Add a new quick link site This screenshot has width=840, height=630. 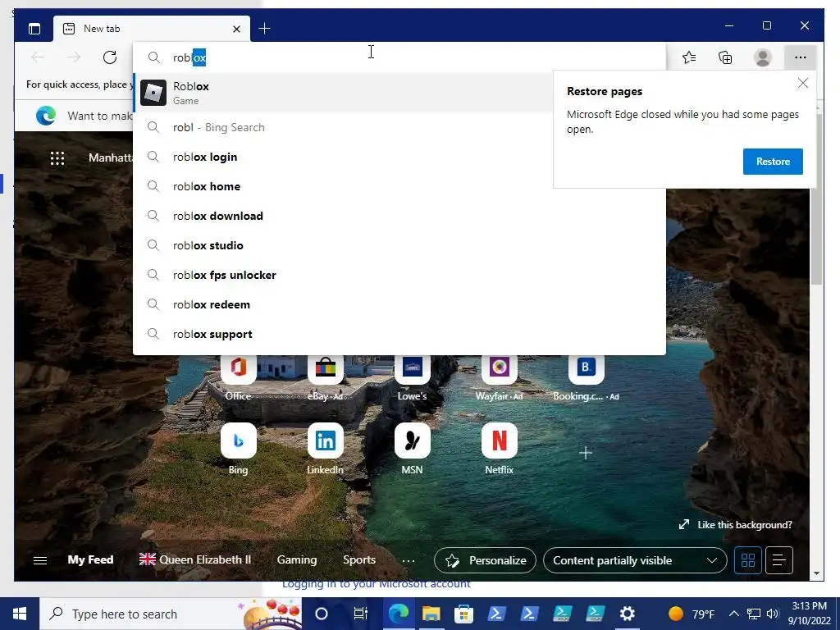586,453
